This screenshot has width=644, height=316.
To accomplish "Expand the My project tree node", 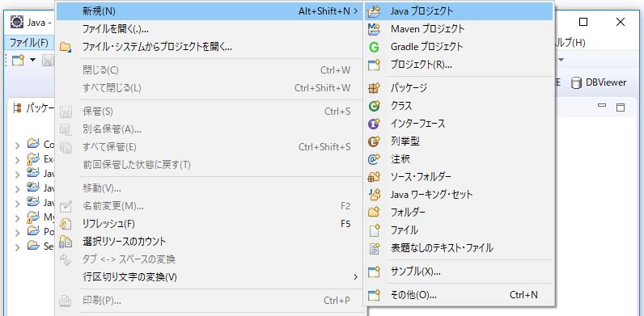I will pyautogui.click(x=17, y=217).
